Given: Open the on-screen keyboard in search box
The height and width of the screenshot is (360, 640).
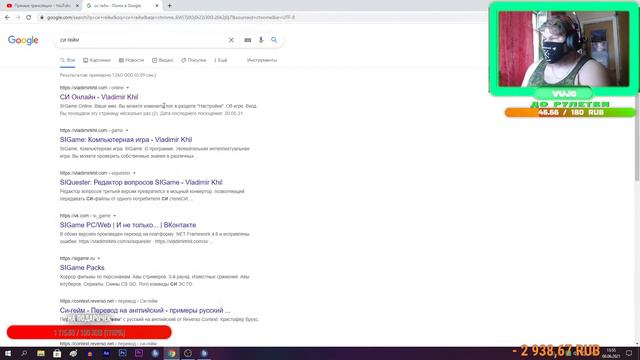Looking at the screenshot, I should pyautogui.click(x=248, y=40).
